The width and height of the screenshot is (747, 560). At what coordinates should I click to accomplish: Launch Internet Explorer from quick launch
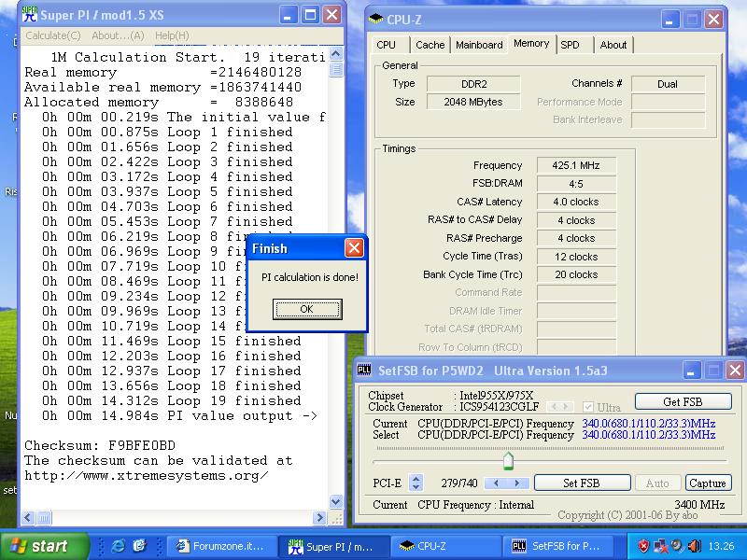(x=118, y=546)
